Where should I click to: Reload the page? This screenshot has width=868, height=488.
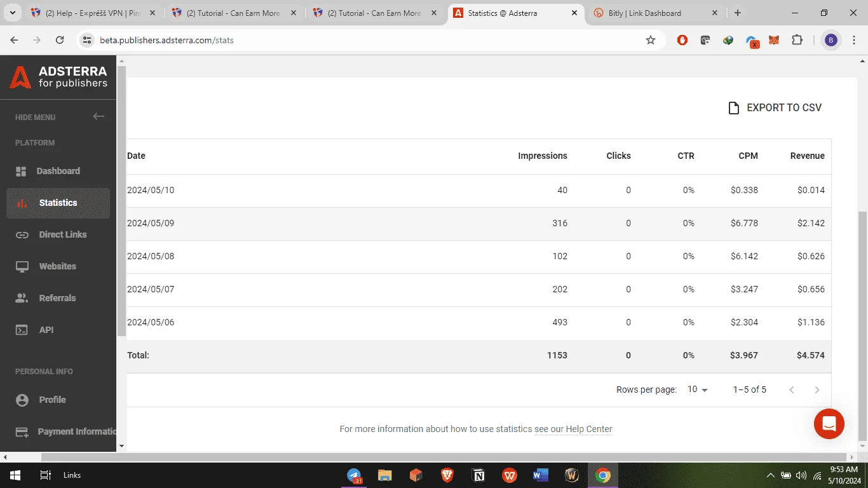point(60,40)
